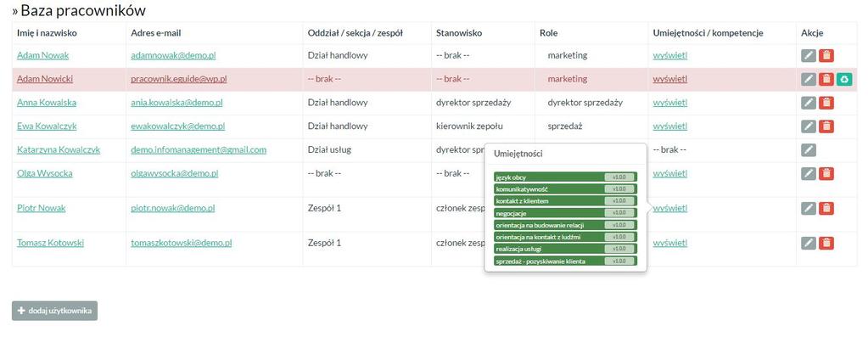Screen dimensions: 868x337
Task: Delete Tomasz Kotowski with trash icon
Action: pyautogui.click(x=826, y=243)
